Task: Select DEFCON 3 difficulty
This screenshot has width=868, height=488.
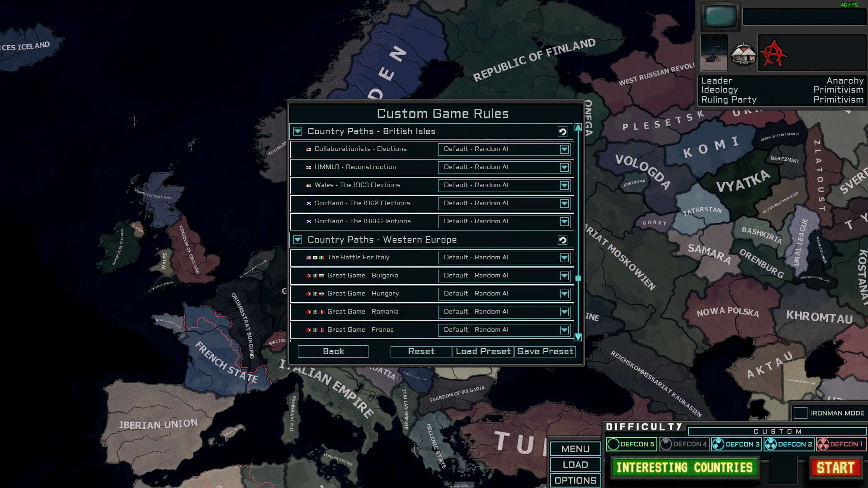Action: [x=736, y=444]
